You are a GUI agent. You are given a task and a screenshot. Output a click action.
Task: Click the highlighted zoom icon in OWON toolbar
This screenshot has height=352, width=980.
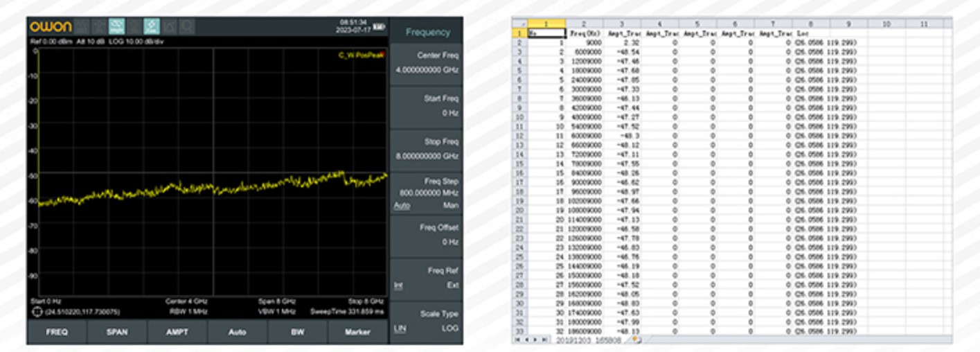click(x=152, y=26)
